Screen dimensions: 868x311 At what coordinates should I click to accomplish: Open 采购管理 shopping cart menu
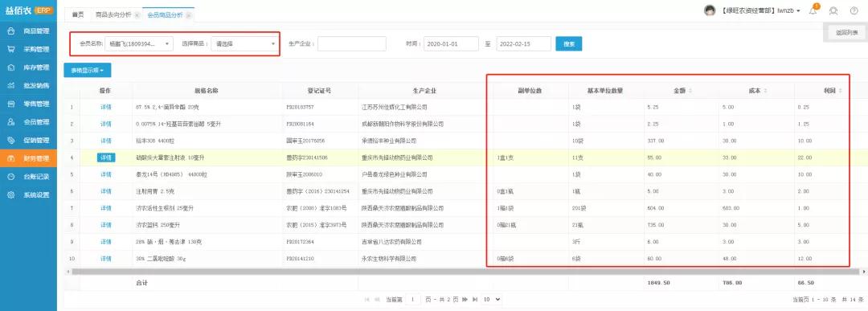pos(10,49)
